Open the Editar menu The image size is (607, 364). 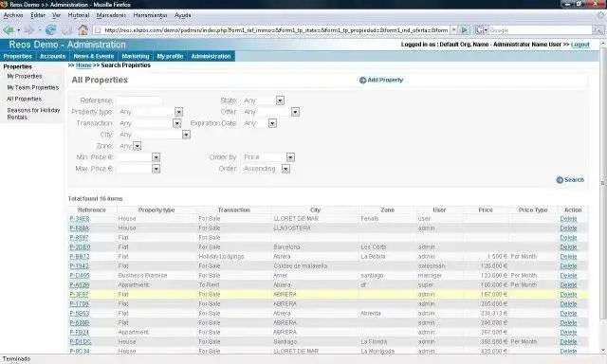38,15
